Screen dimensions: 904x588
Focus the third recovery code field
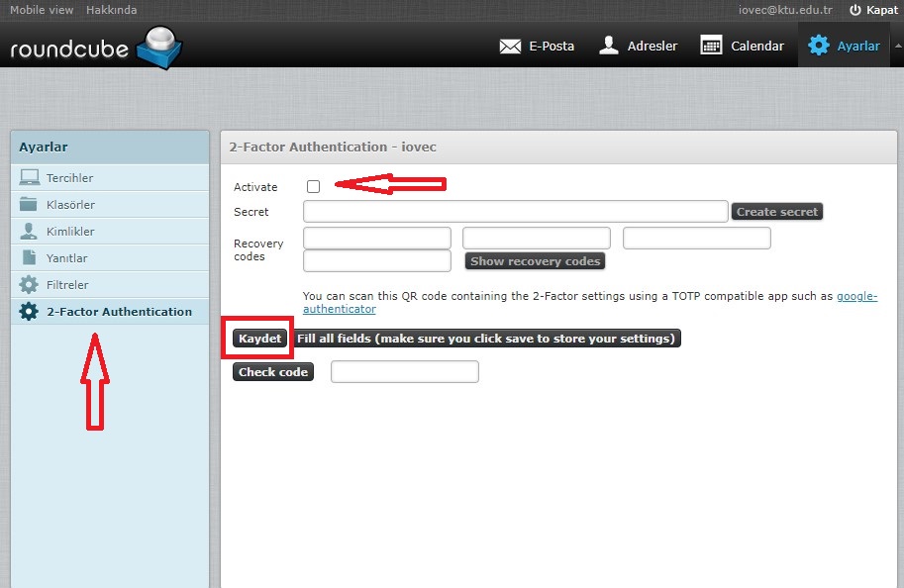[696, 239]
